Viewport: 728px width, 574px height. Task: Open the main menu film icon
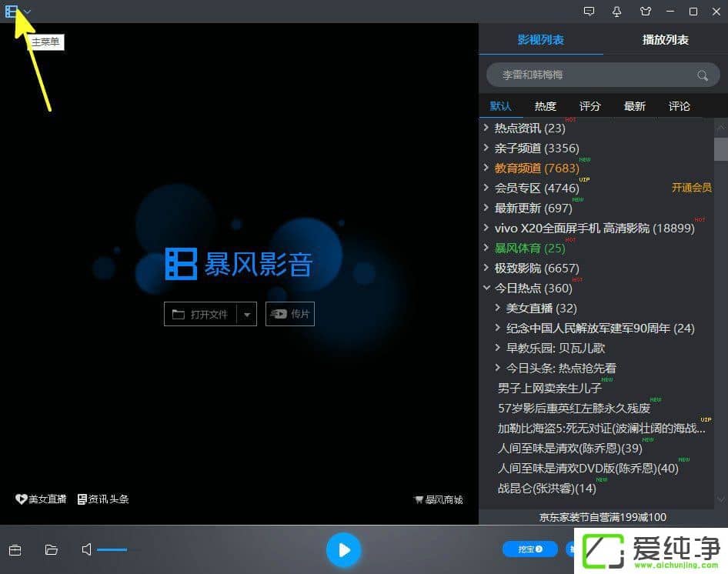pyautogui.click(x=12, y=12)
